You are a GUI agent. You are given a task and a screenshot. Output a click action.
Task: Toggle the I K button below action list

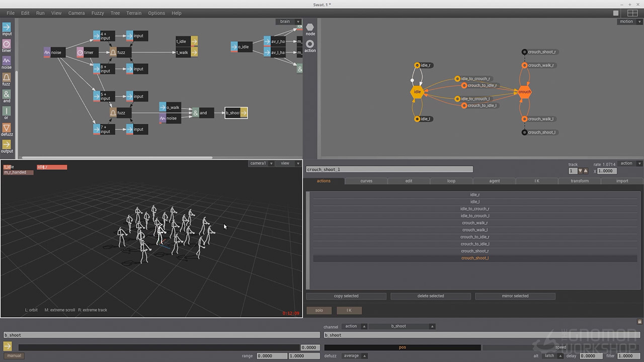tap(349, 310)
